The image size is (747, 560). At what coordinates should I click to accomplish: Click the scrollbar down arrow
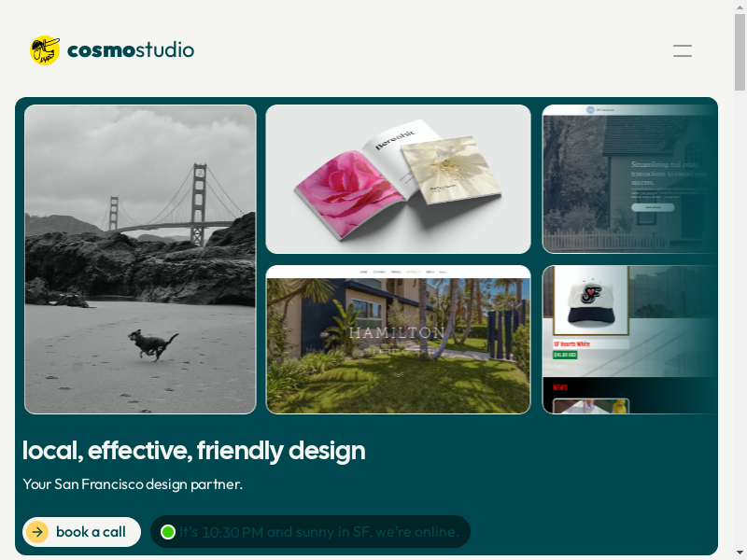pyautogui.click(x=740, y=553)
